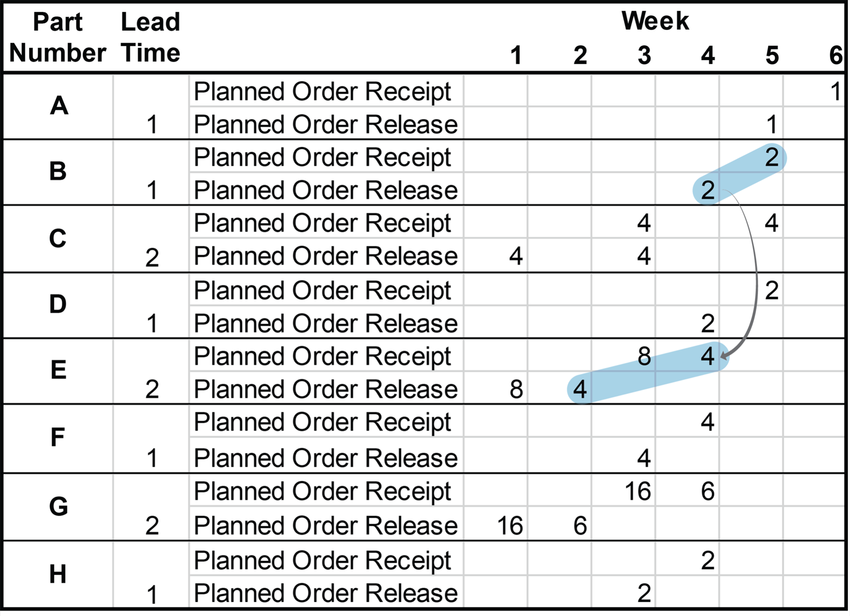
Task: Select the week 6 column header
Action: click(836, 55)
